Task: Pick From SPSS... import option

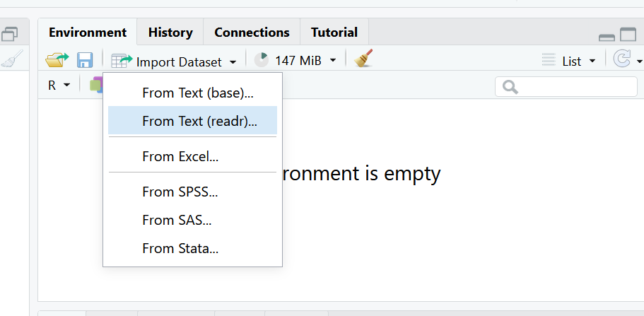Action: [180, 192]
